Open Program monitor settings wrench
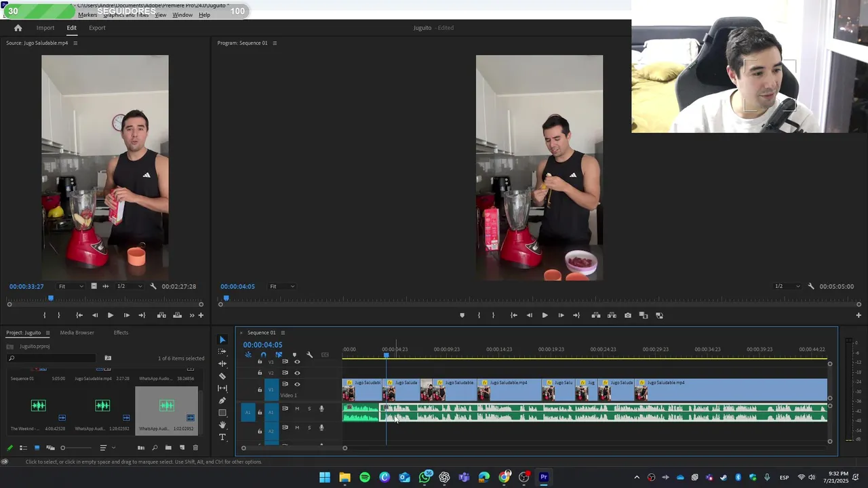 click(x=811, y=286)
